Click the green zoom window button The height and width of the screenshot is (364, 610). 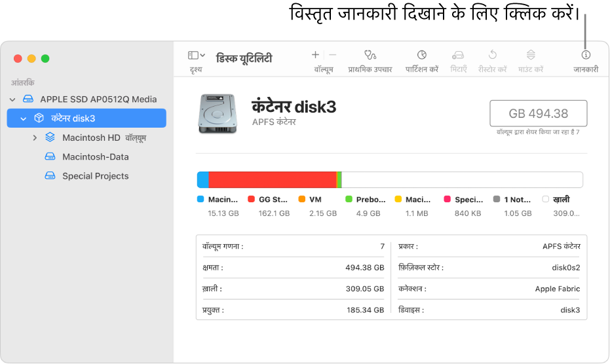coord(45,59)
